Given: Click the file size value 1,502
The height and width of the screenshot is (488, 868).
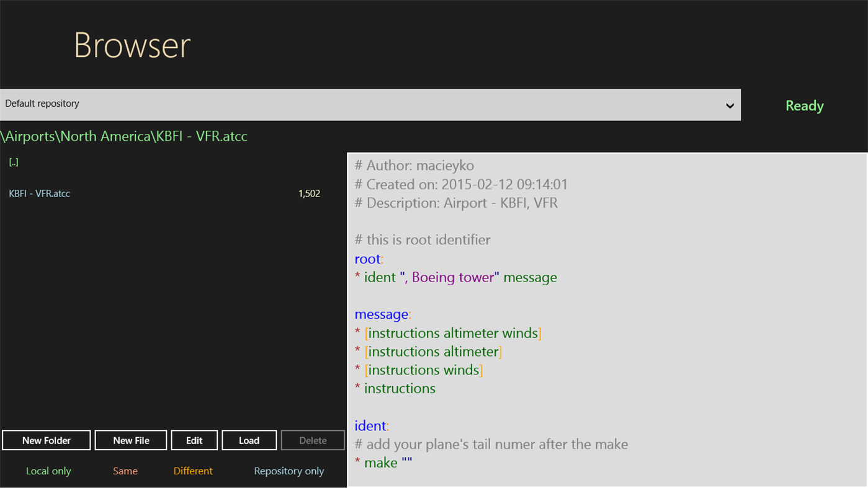Looking at the screenshot, I should click(x=309, y=193).
